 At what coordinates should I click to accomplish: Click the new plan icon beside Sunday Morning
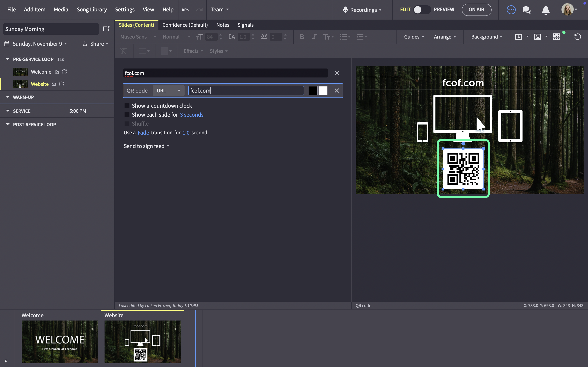(106, 29)
